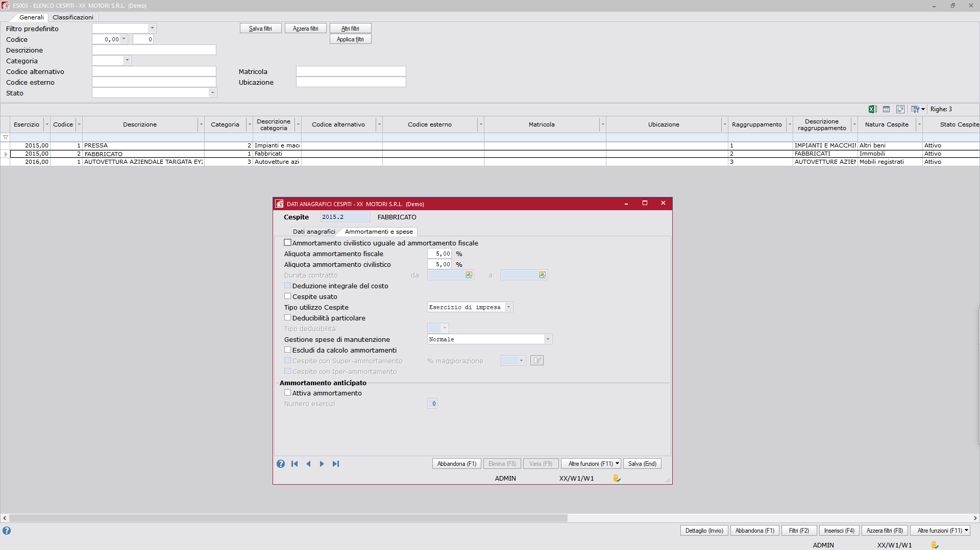Click Azzera filtri button at top
Screen dimensions: 980x550
(x=305, y=29)
